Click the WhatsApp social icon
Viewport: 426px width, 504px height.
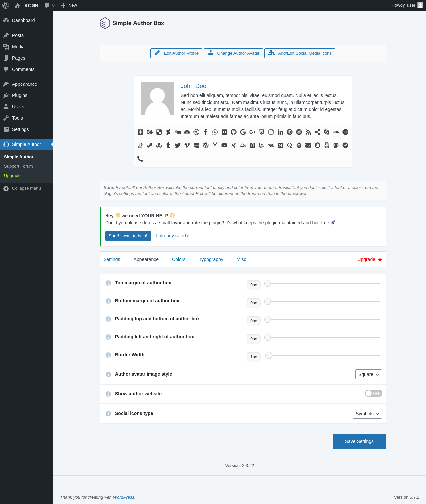[215, 132]
